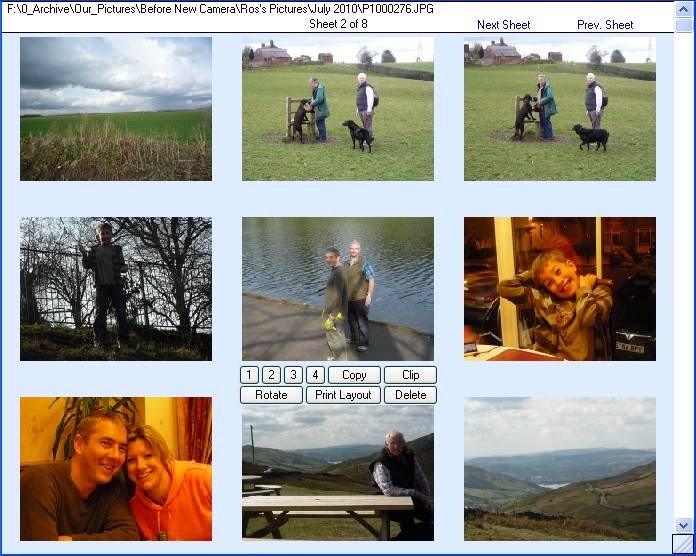Select the cloudy sky field thumbnail
The image size is (696, 556).
(116, 109)
